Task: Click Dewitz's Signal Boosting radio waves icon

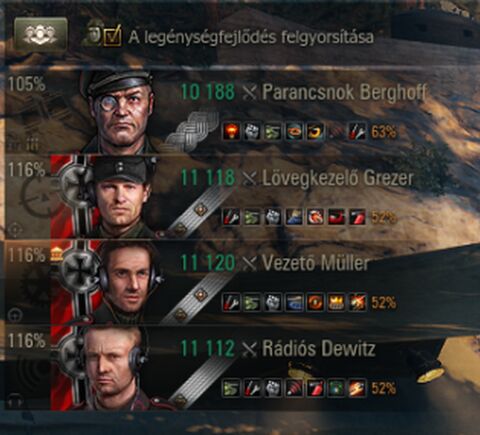Action: tap(294, 388)
